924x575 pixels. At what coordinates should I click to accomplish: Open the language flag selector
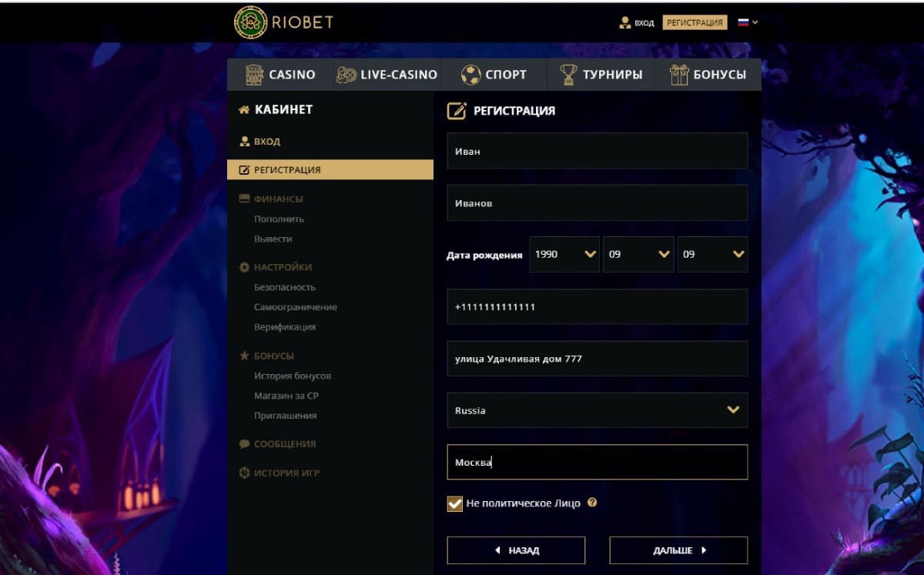pos(748,22)
